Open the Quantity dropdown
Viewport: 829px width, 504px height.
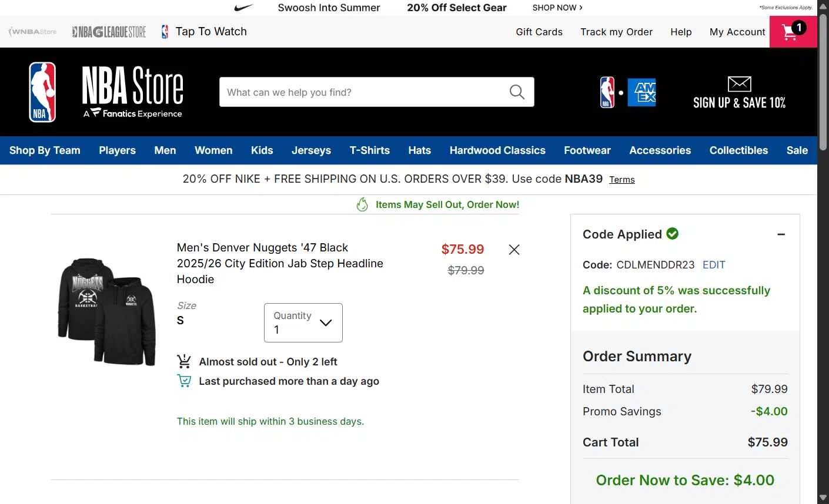click(303, 322)
